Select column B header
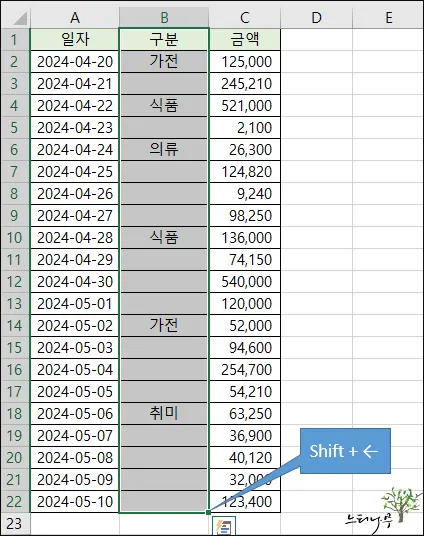Viewport: 424px width, 536px height. tap(164, 17)
